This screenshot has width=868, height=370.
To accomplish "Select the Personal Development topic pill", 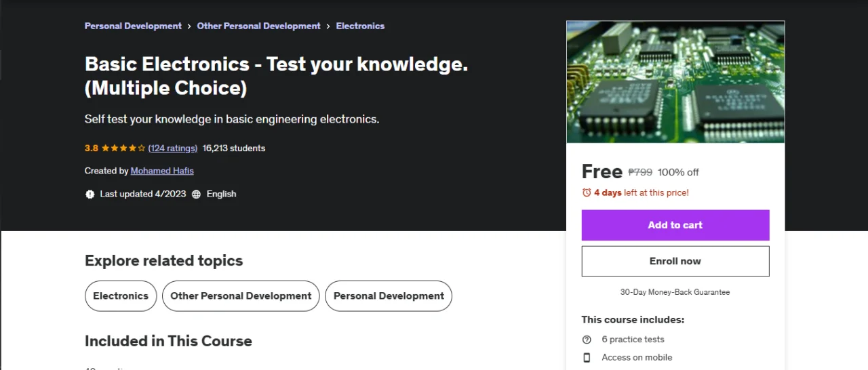I will [389, 296].
